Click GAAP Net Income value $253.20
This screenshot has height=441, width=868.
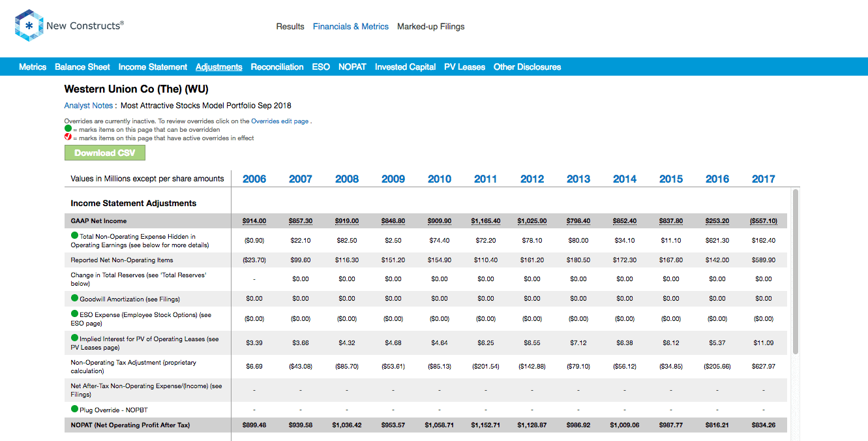(x=717, y=221)
